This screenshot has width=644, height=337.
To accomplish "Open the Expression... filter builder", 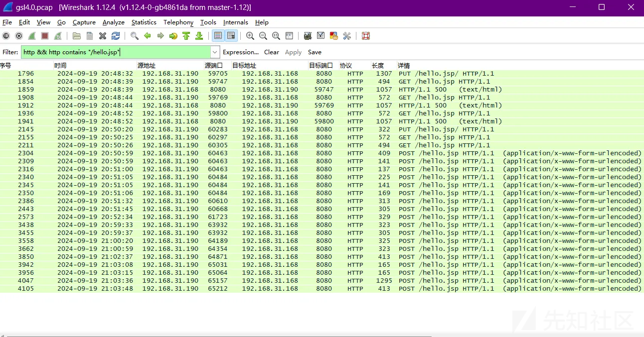I will pyautogui.click(x=241, y=52).
